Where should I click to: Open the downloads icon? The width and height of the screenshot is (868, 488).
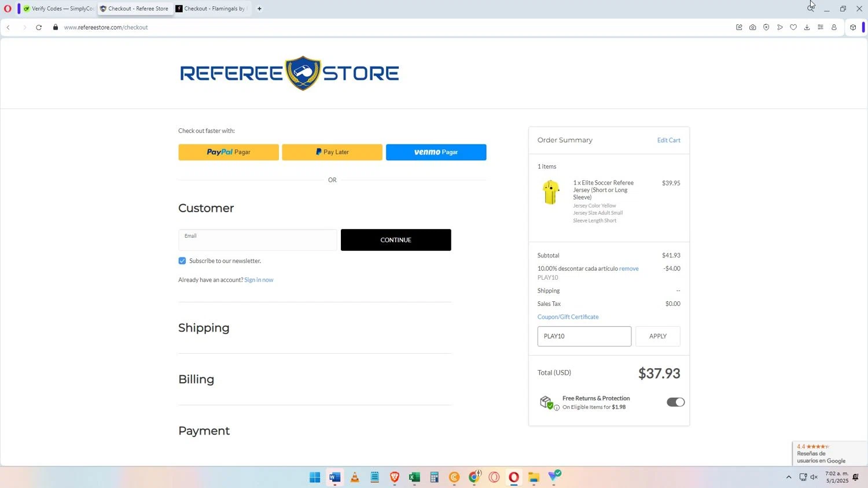tap(807, 27)
